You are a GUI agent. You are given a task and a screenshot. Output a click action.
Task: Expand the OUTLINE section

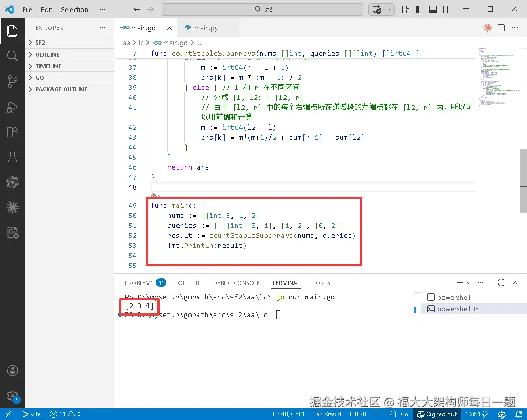click(70, 55)
